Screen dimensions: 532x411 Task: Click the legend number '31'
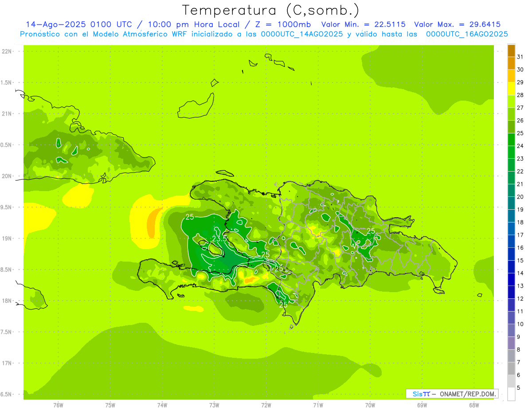[x=520, y=57]
